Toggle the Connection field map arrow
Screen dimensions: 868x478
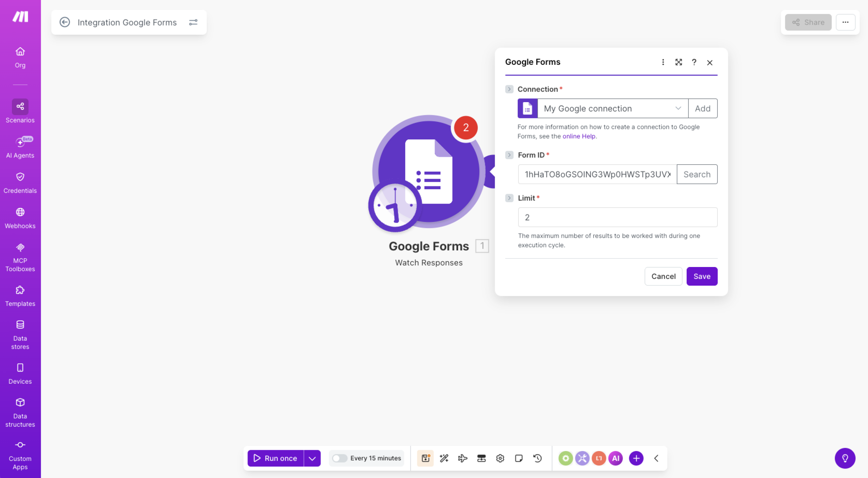pos(509,89)
